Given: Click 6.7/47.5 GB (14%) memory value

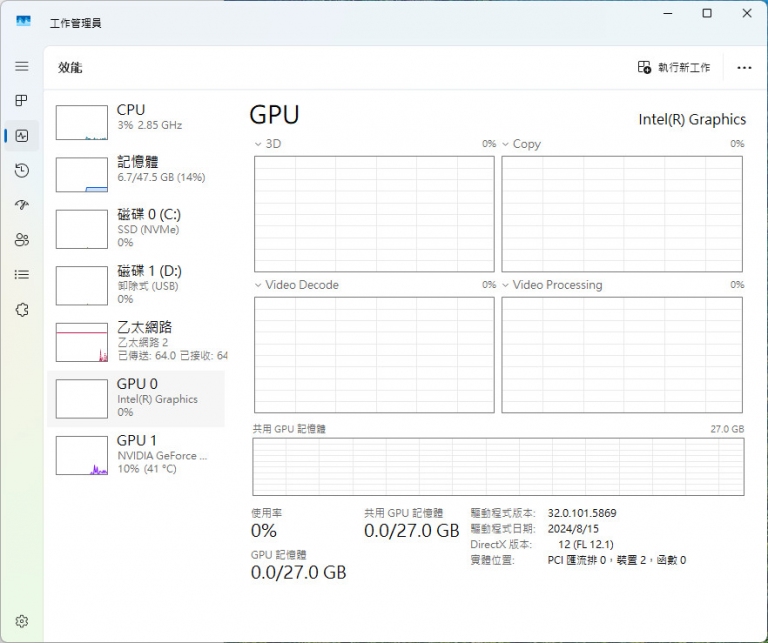Looking at the screenshot, I should pyautogui.click(x=161, y=177).
